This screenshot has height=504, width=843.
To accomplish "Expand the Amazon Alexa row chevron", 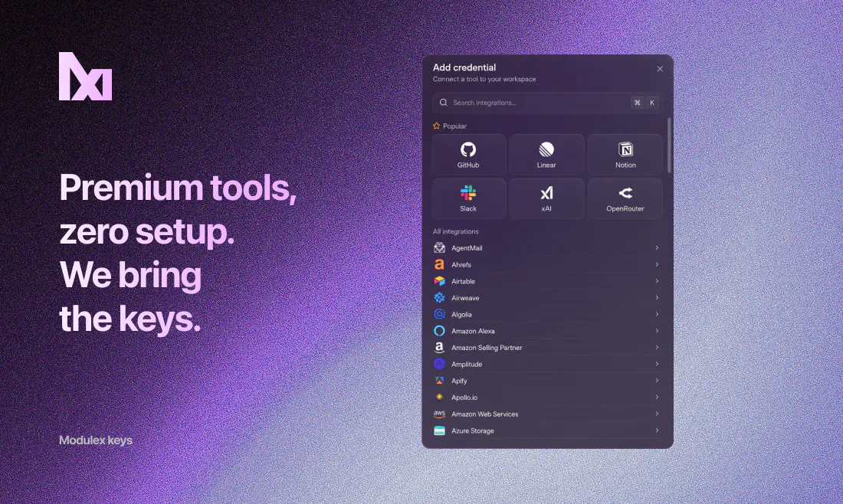I will 657,331.
